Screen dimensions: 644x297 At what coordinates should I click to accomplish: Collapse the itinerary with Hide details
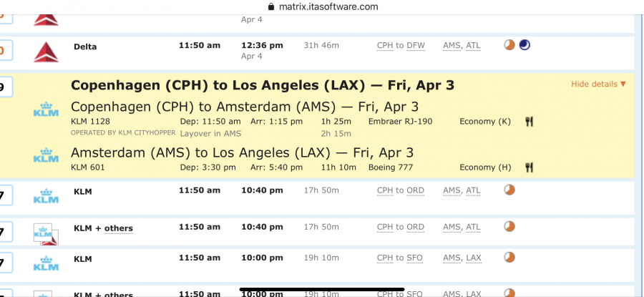[598, 84]
